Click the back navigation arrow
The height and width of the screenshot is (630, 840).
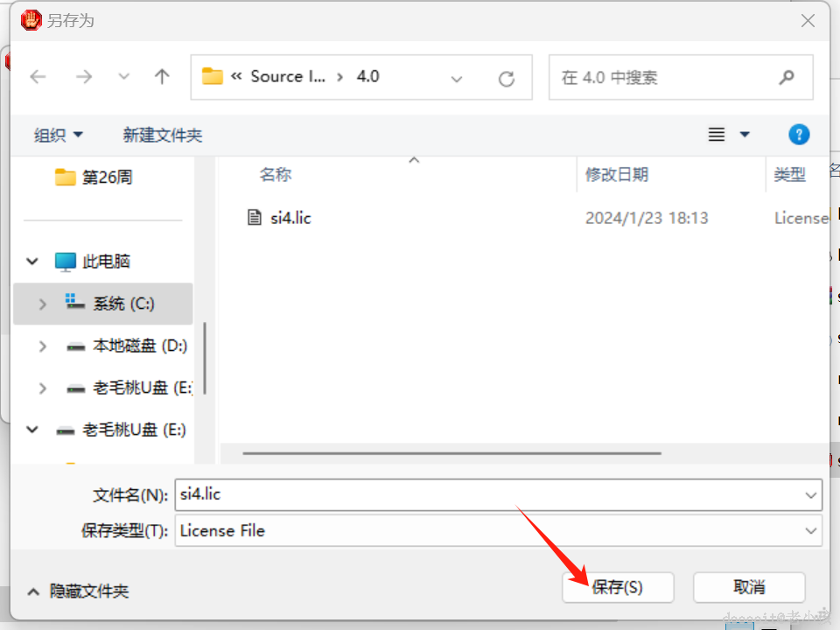(x=38, y=77)
